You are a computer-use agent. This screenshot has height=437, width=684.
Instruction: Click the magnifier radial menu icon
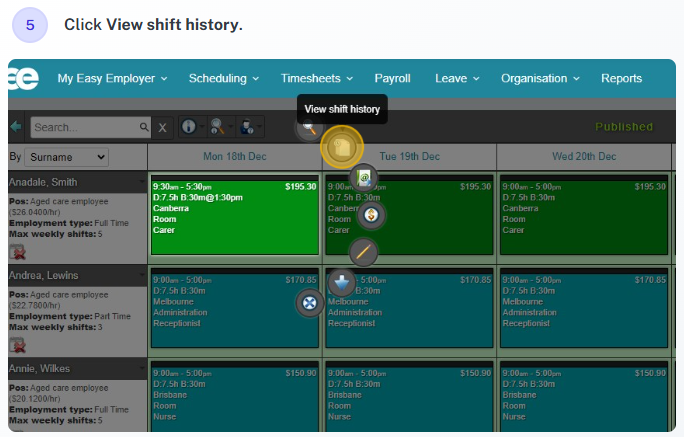pyautogui.click(x=309, y=127)
